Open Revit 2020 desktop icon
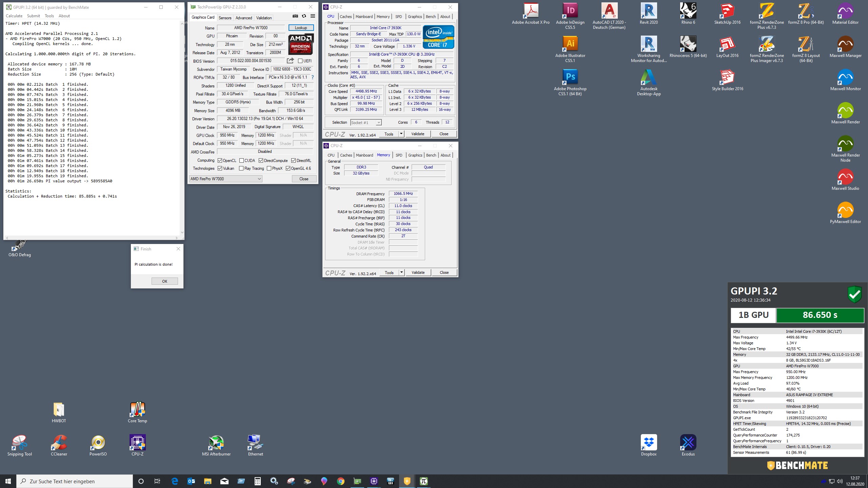This screenshot has width=868, height=488. click(x=649, y=14)
